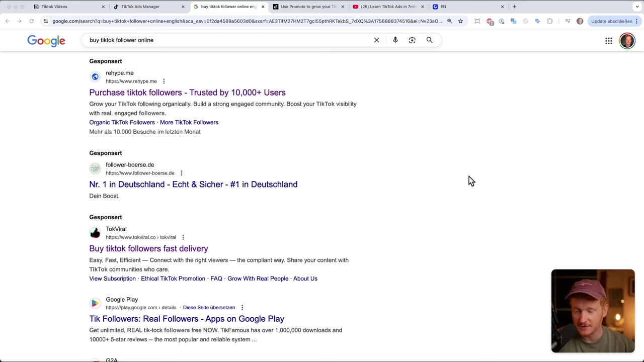Open the Google apps grid

tap(609, 41)
